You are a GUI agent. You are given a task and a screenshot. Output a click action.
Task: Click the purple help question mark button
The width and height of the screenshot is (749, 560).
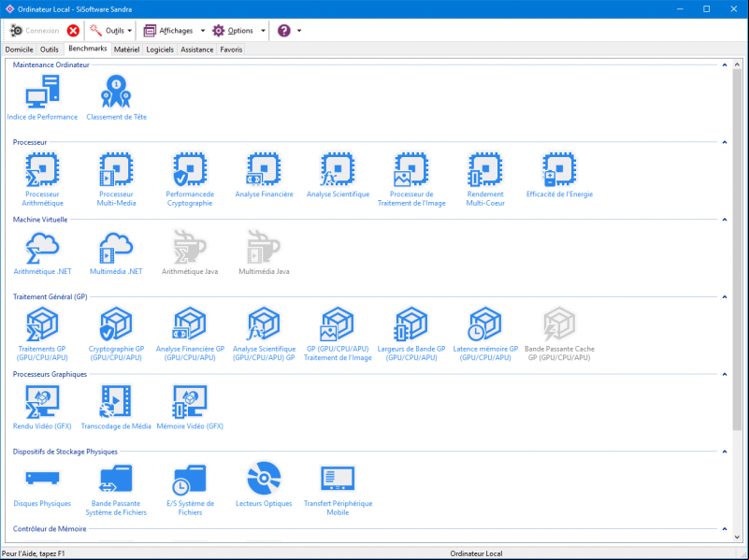point(284,31)
